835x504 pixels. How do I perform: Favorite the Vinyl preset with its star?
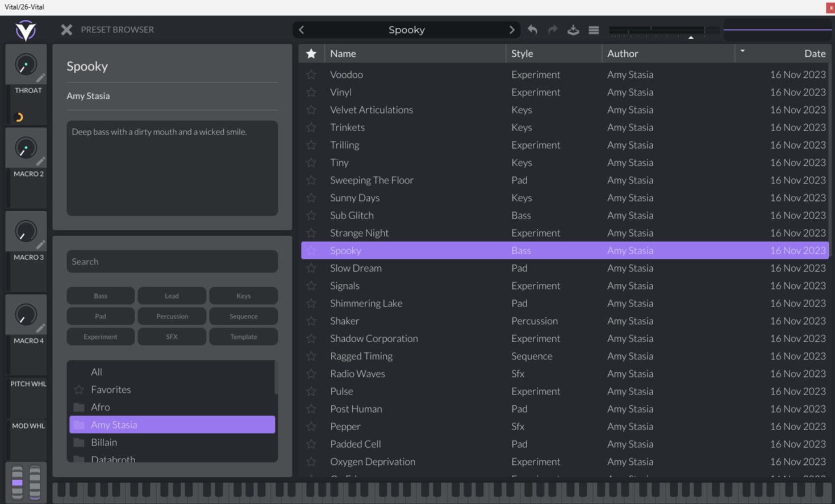pyautogui.click(x=311, y=92)
